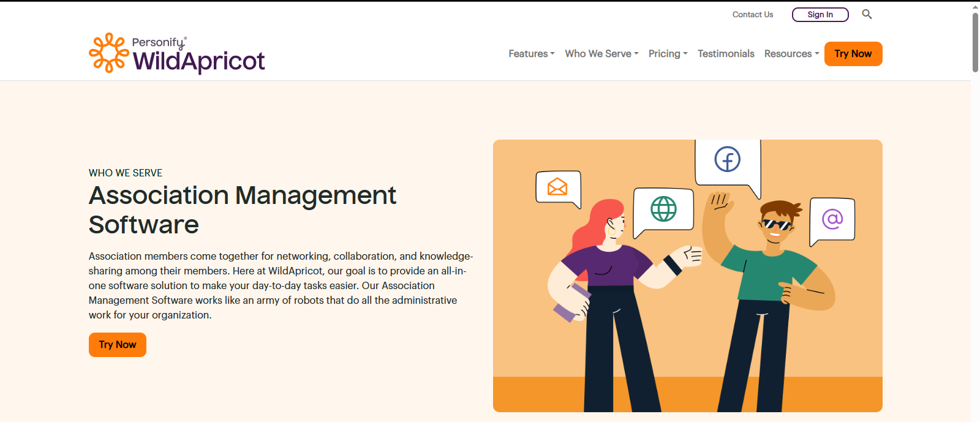Open the Contact Us link
Image resolution: width=980 pixels, height=422 pixels.
pyautogui.click(x=753, y=15)
